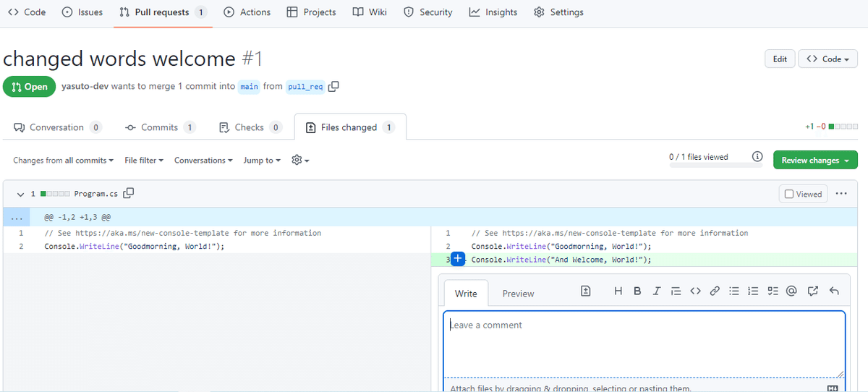Add a link using the chain icon

[x=715, y=291]
